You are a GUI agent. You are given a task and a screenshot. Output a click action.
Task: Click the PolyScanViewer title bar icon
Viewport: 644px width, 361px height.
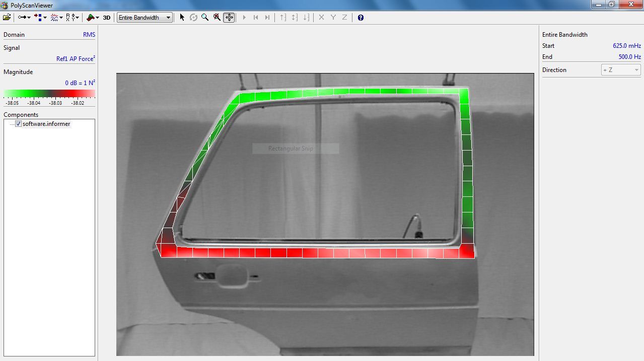[5, 5]
